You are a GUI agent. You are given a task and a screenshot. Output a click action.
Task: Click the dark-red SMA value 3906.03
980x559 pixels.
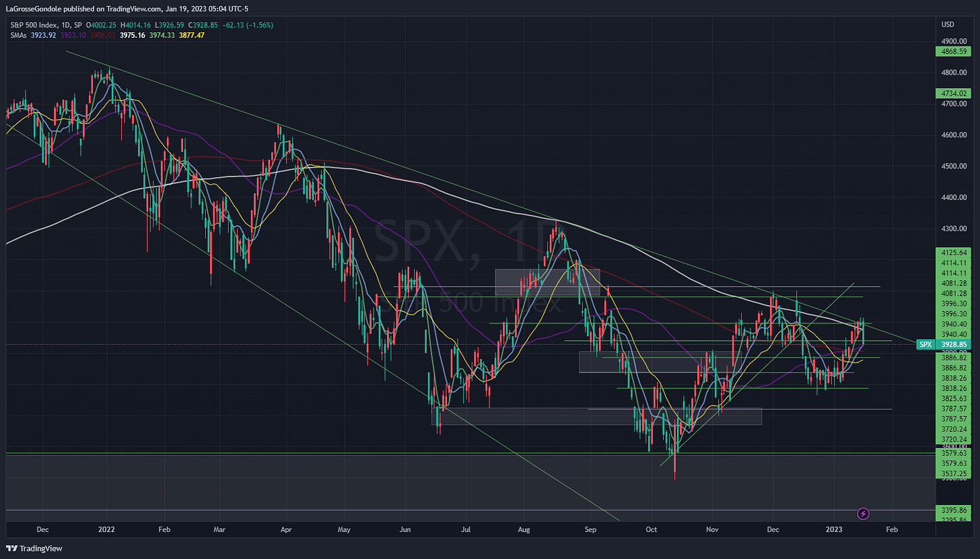(x=104, y=34)
